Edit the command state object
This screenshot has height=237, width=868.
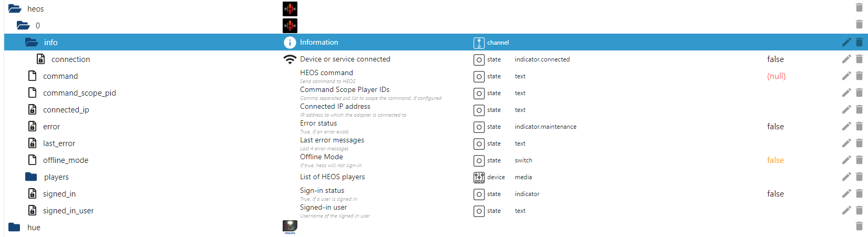[846, 76]
